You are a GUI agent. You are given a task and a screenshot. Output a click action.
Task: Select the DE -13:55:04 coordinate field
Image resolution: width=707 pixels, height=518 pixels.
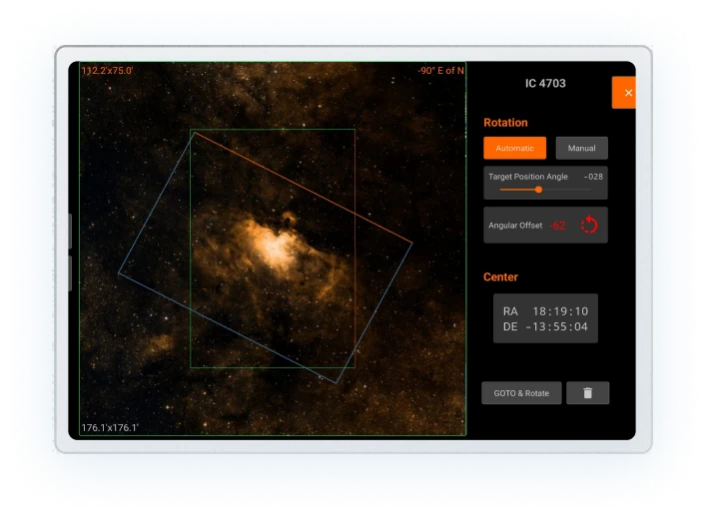[x=546, y=326]
